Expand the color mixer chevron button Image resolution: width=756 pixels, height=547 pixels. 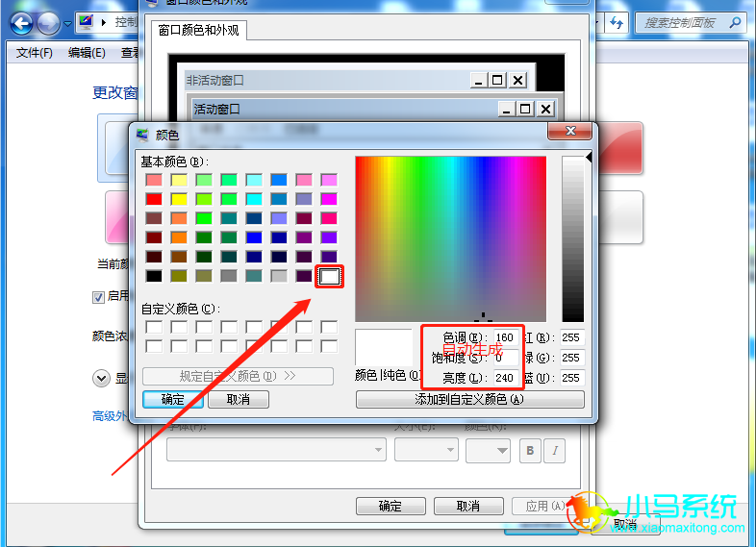[x=101, y=379]
